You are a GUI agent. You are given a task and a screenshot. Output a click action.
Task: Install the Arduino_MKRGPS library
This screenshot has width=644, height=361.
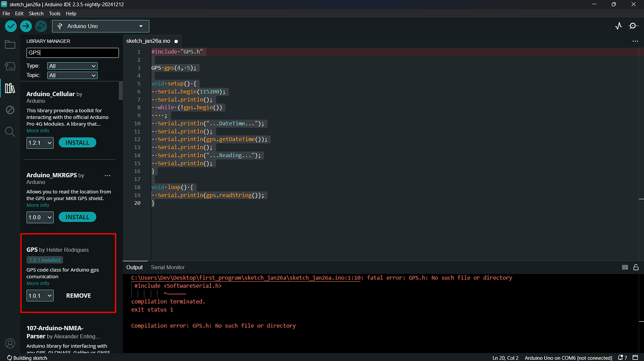(x=77, y=217)
